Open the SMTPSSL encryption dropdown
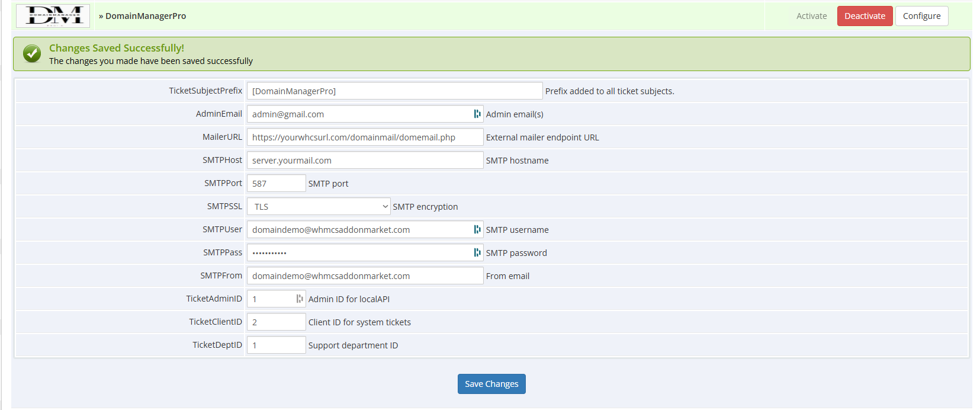Screen dimensions: 980x410 [x=319, y=206]
